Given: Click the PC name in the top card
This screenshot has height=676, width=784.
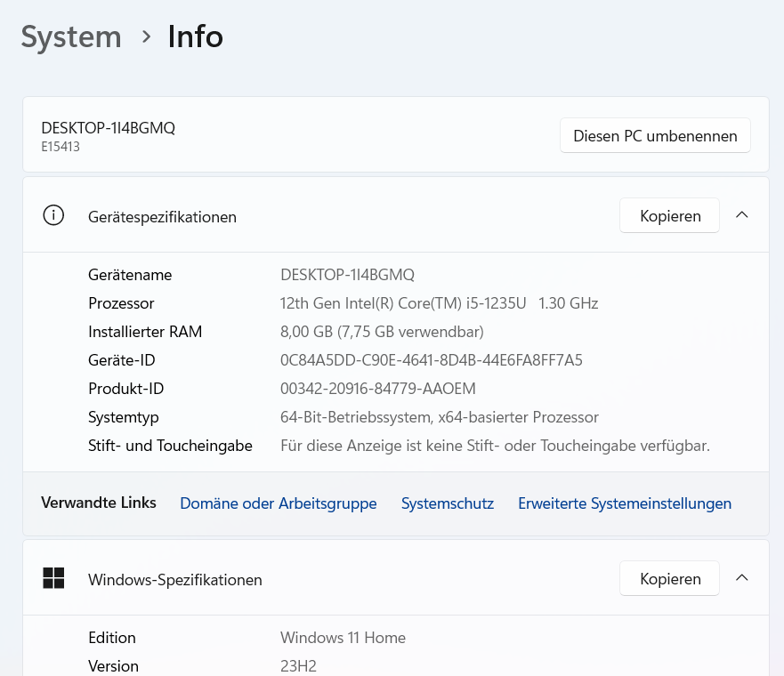Looking at the screenshot, I should pos(108,128).
